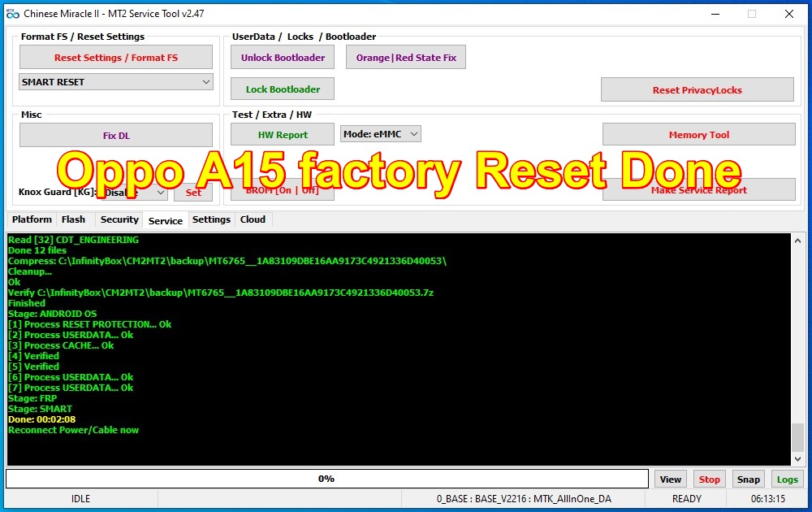This screenshot has height=512, width=812.
Task: Click the 06:13:15 clock in status bar
Action: coord(768,498)
